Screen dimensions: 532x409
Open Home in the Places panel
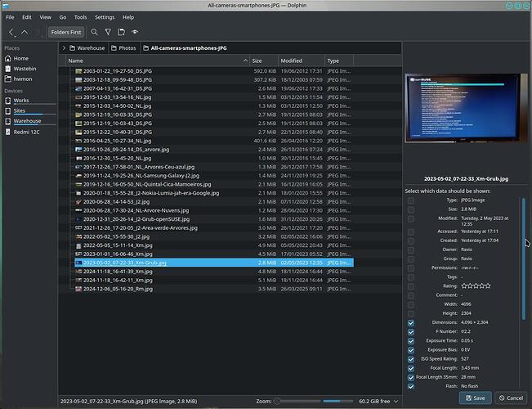pos(20,59)
